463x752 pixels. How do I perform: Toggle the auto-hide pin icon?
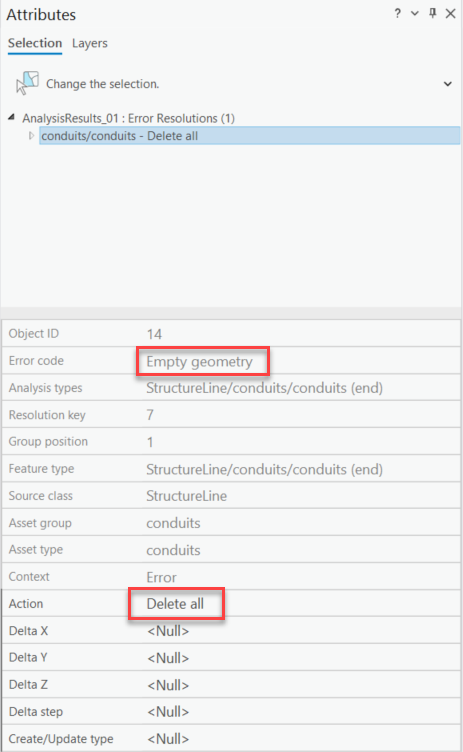pos(433,13)
